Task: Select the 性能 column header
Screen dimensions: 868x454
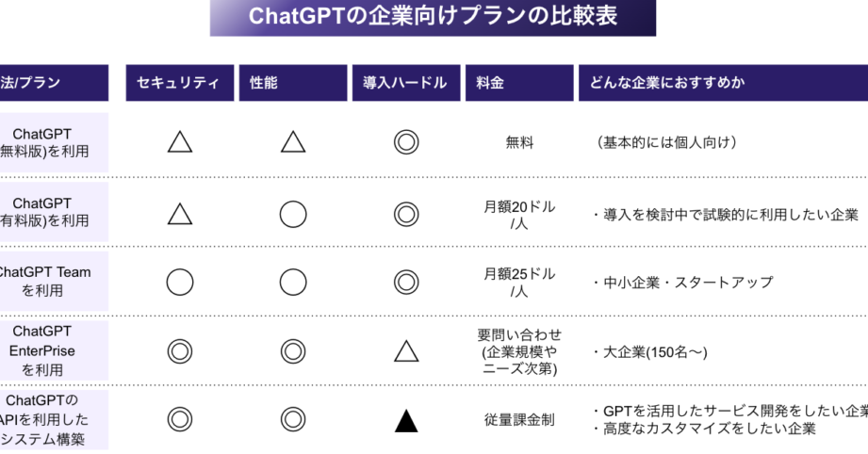Action: tap(293, 83)
